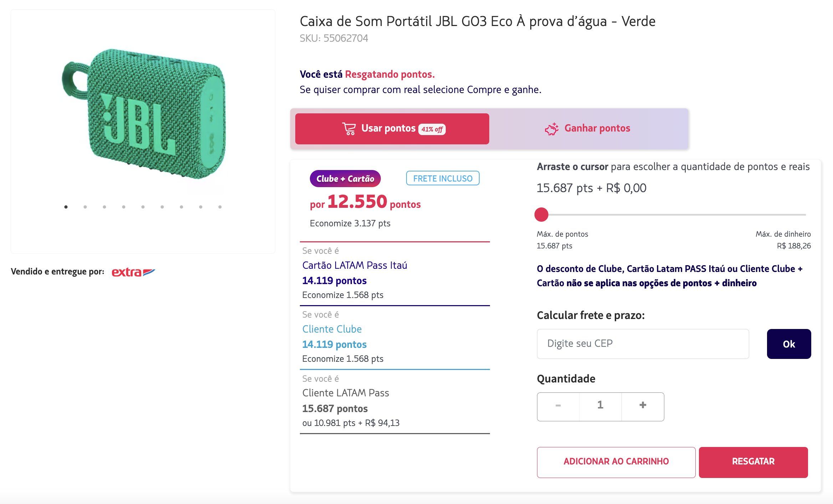833x504 pixels.
Task: Click the 41% off discount badge
Action: 432,129
